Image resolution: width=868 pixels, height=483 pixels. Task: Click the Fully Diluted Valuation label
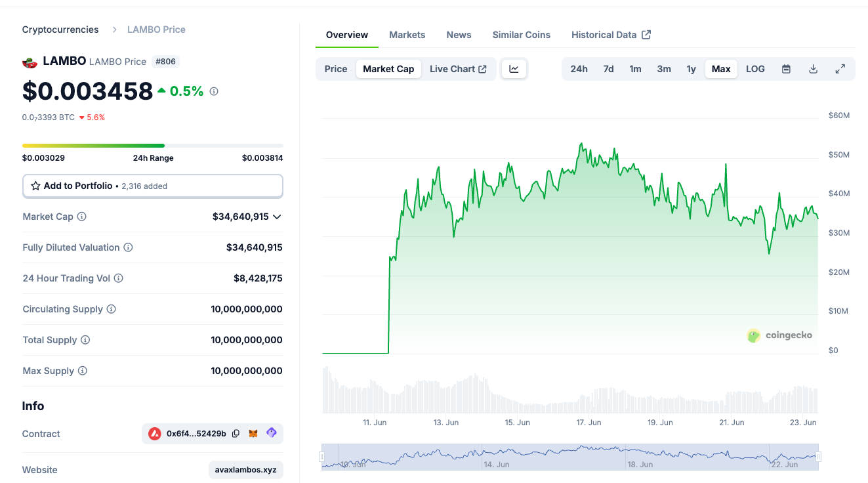[72, 247]
